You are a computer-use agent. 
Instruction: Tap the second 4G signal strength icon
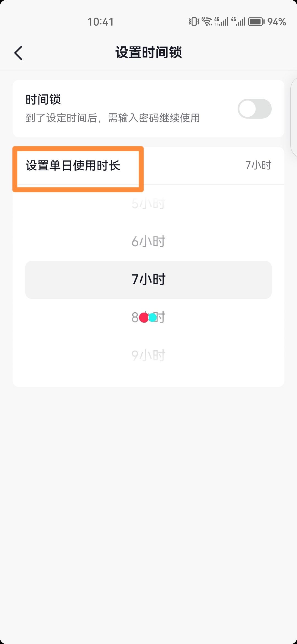[238, 21]
